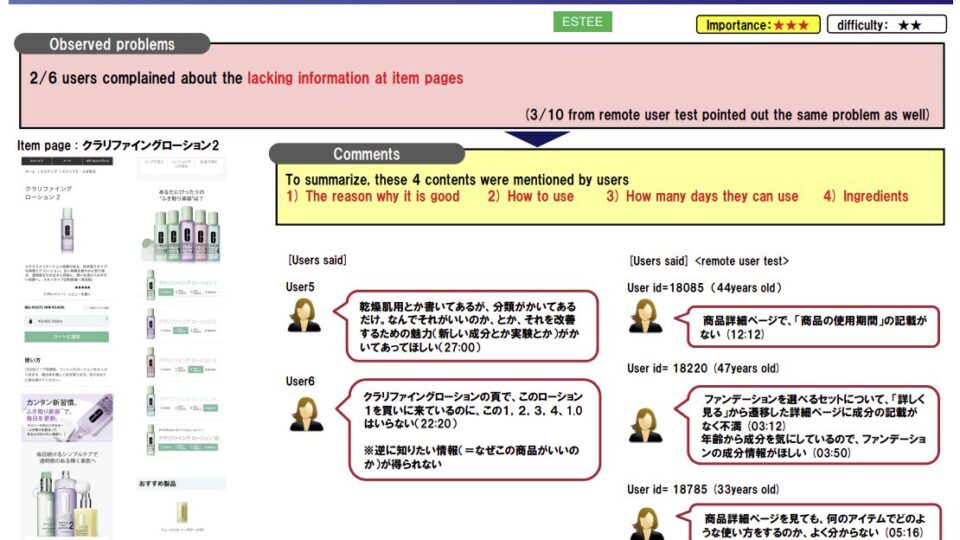Click '[Users said] <remote user test>' heading
The height and width of the screenshot is (540, 960).
point(709,261)
